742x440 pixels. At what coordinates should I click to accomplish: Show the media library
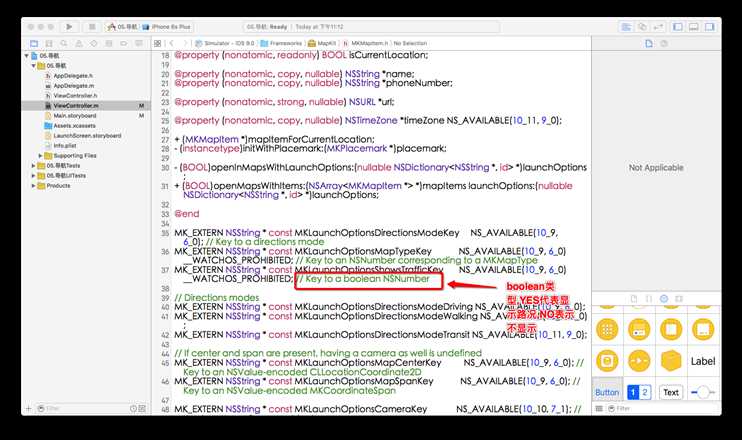coord(679,299)
